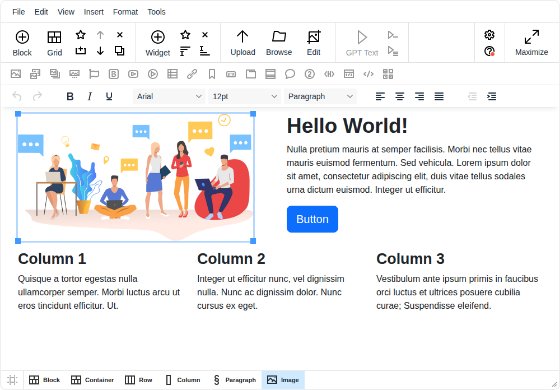Click the editor resize handle corner
This screenshot has height=390, width=560.
pyautogui.click(x=555, y=385)
